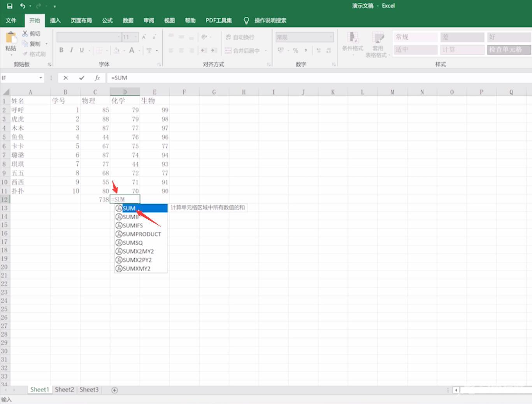
Task: Switch to Sheet3 tab
Action: pyautogui.click(x=89, y=390)
